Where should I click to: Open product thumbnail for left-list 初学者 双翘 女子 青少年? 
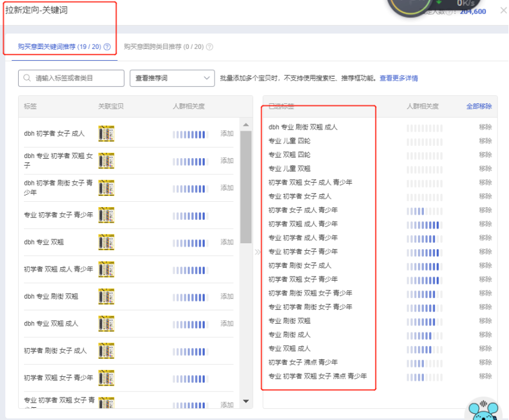107,378
